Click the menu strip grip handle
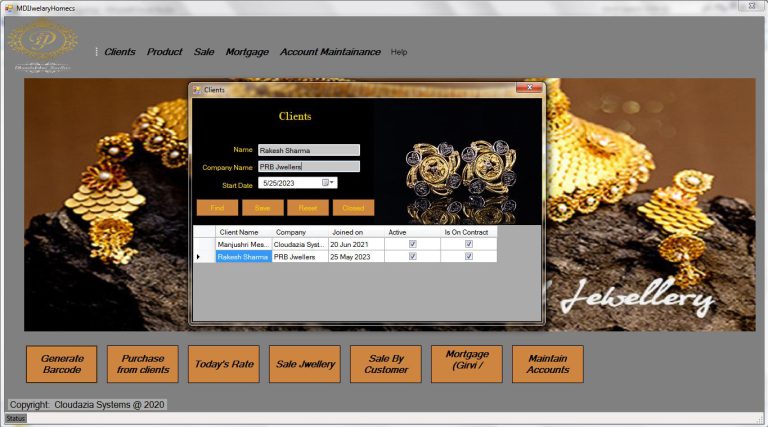Viewport: 768px width, 427px height. 96,52
